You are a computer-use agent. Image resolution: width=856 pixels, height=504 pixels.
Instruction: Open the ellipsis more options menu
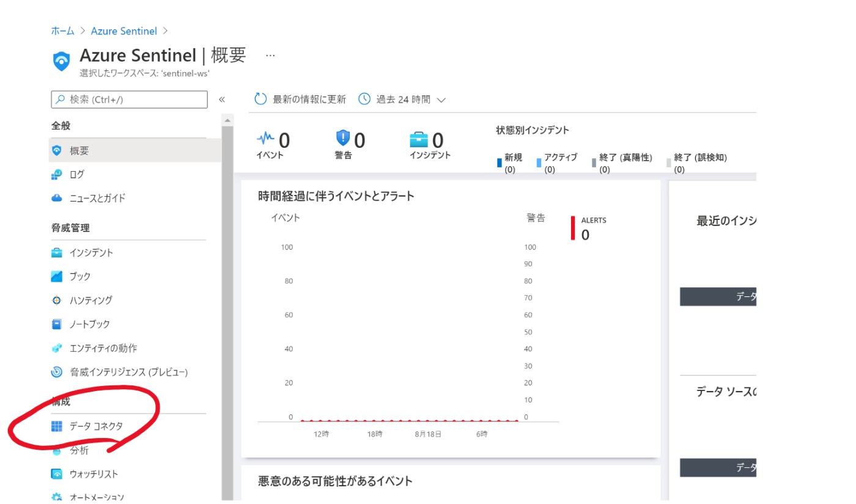coord(270,56)
